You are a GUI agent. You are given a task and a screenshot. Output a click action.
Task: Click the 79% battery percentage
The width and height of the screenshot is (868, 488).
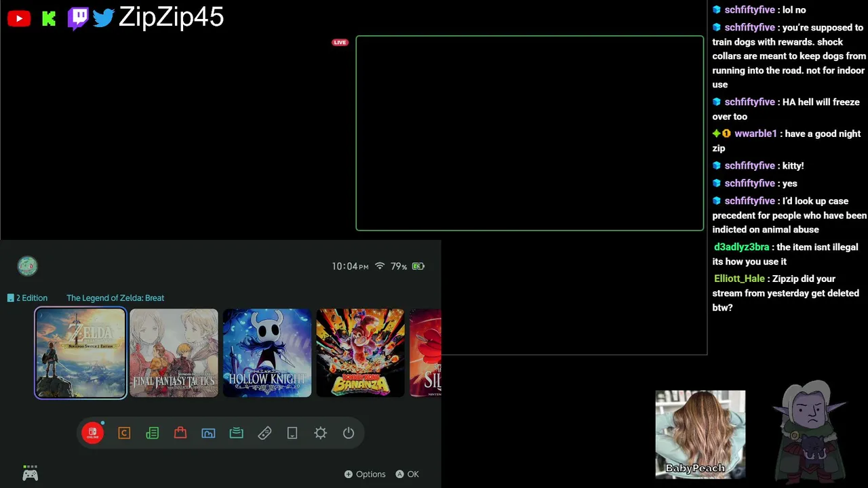(x=399, y=266)
